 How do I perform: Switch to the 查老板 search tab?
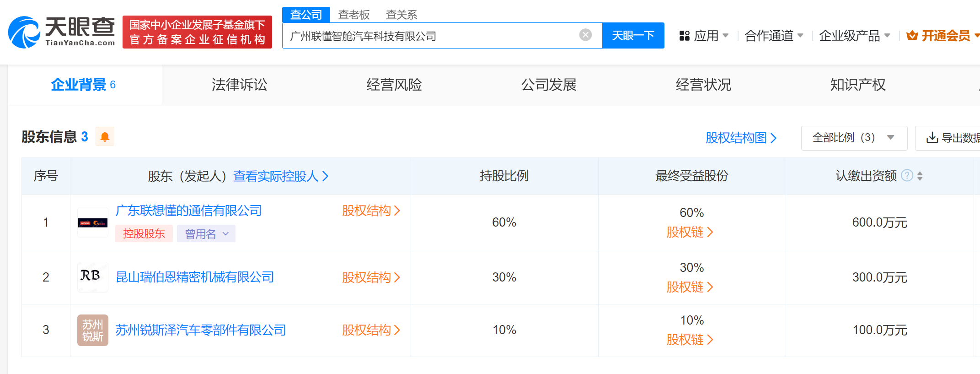[x=353, y=15]
